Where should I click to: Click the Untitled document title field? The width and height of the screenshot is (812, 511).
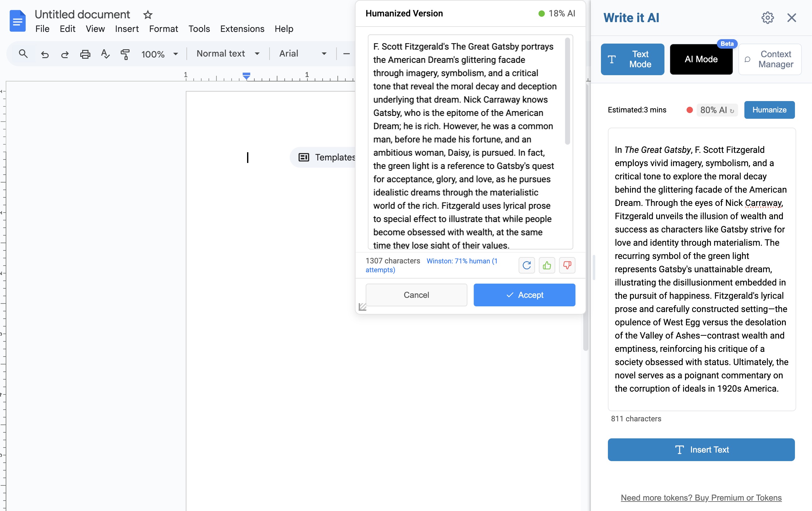[82, 15]
